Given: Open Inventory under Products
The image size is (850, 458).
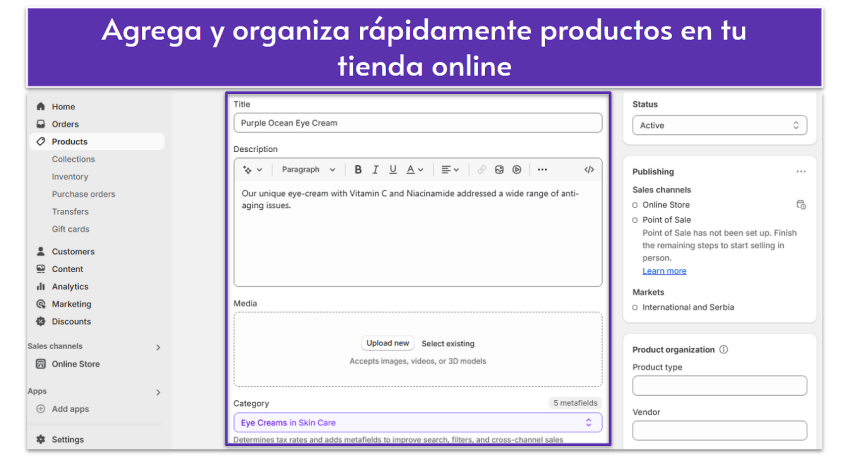Looking at the screenshot, I should (x=70, y=177).
